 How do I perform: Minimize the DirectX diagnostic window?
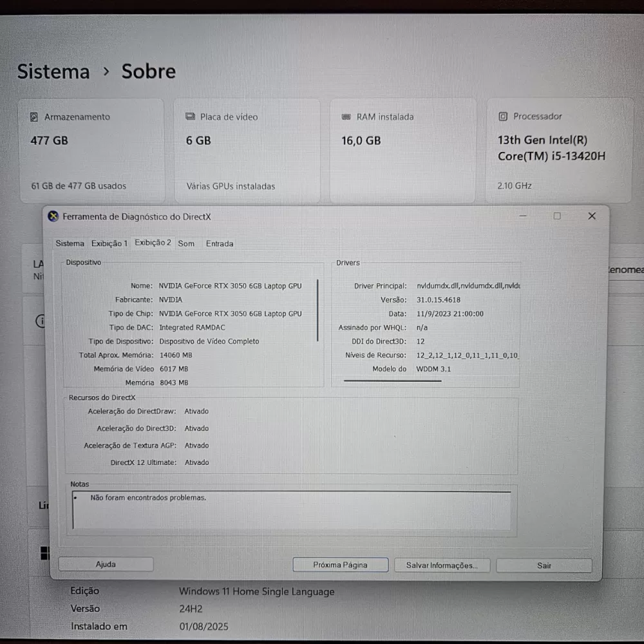[x=523, y=216]
